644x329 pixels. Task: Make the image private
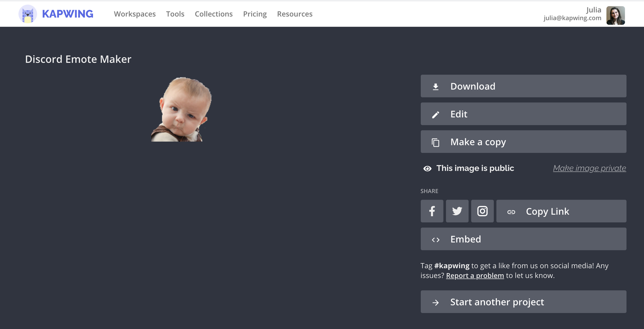point(589,168)
